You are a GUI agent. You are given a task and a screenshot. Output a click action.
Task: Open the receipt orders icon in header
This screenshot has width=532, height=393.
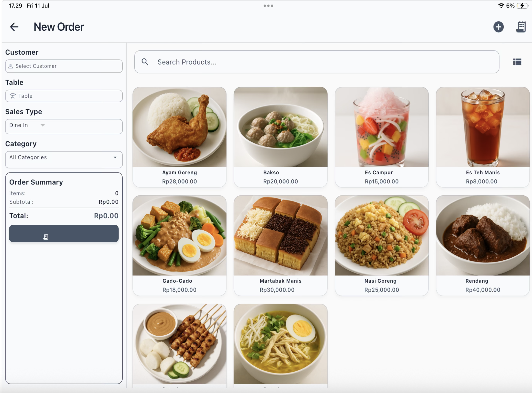[521, 27]
